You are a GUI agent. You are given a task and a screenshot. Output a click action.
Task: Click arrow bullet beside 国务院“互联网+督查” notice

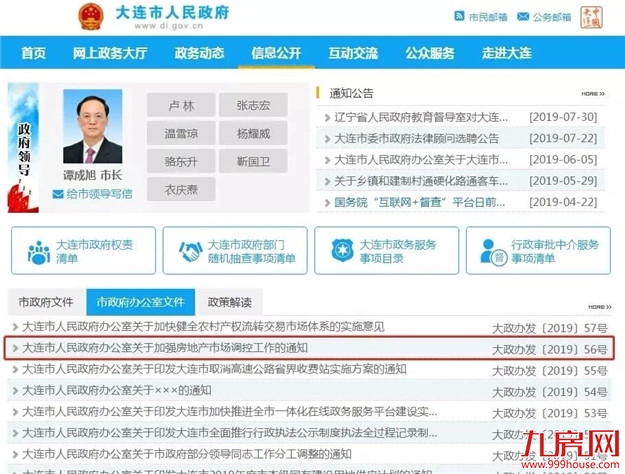[x=327, y=203]
